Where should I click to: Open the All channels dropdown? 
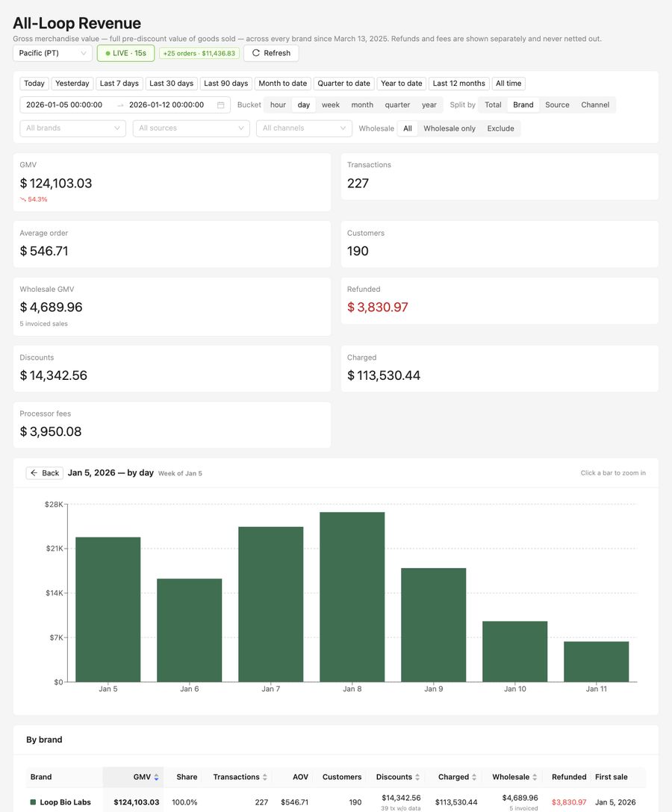pos(304,128)
